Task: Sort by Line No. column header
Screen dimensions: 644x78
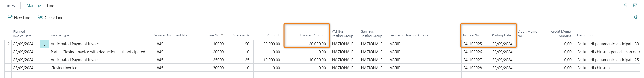Action: coord(215,35)
